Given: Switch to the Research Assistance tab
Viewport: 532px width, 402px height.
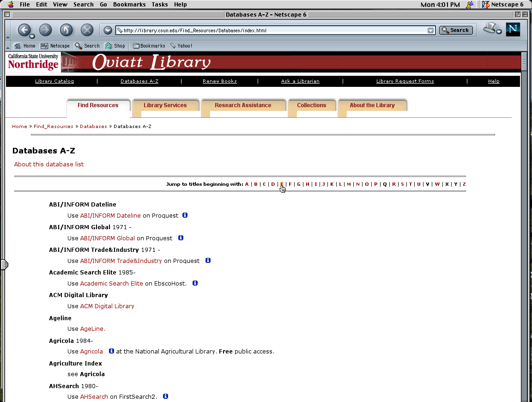Looking at the screenshot, I should 243,105.
